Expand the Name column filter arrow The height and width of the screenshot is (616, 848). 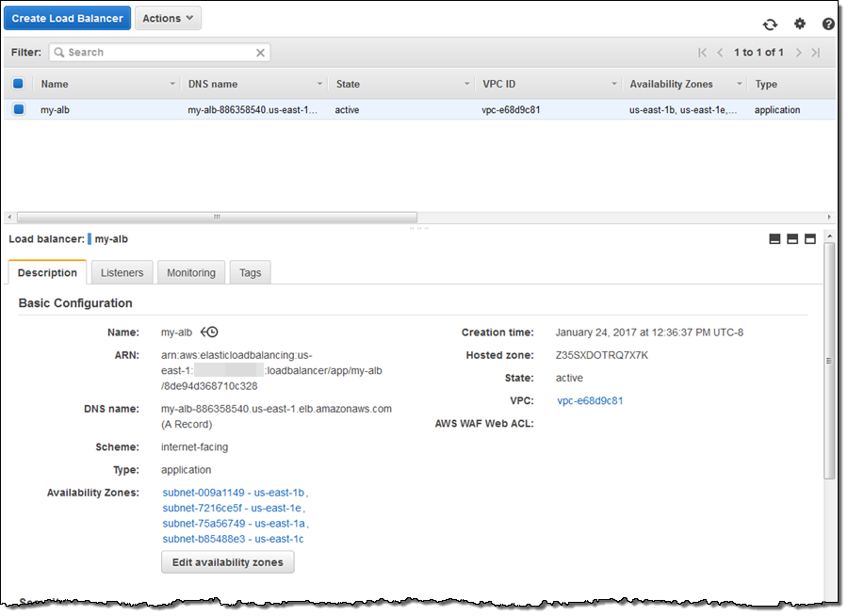coord(172,84)
